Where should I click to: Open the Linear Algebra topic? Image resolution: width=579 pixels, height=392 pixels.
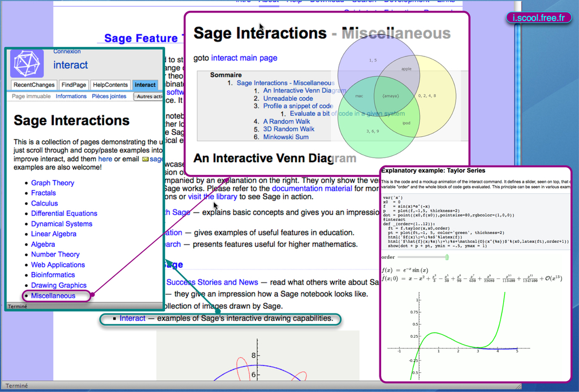[x=54, y=234]
